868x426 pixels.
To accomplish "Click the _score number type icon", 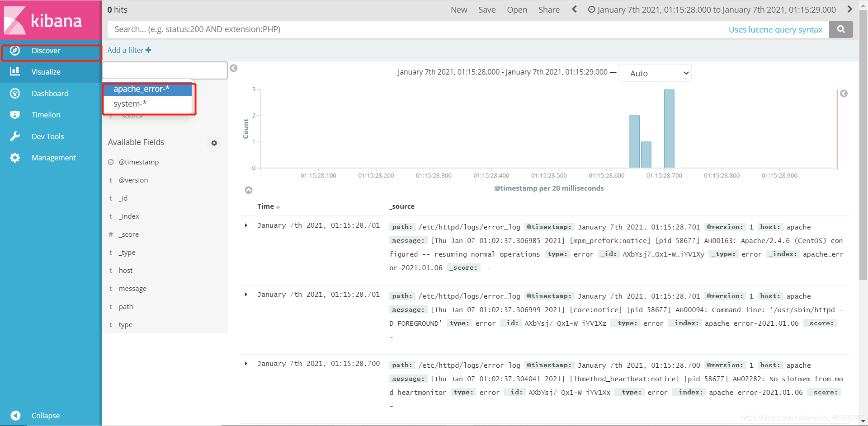I will tap(111, 234).
